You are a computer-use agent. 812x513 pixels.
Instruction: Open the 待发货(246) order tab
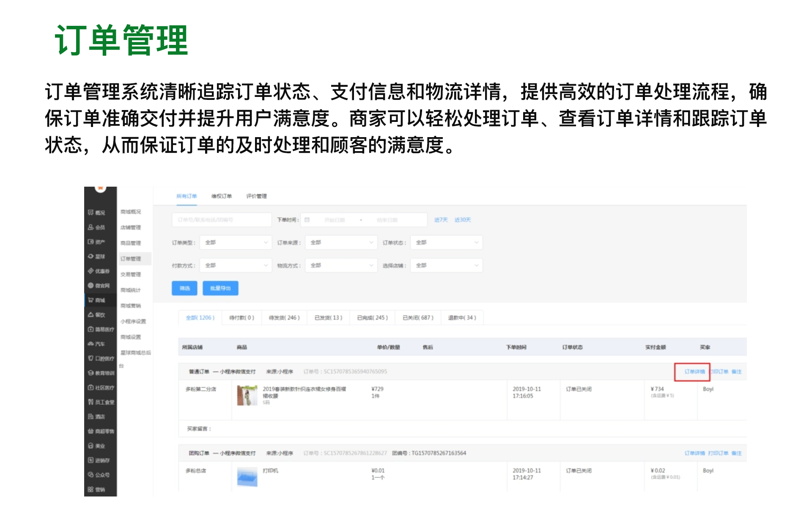point(285,318)
